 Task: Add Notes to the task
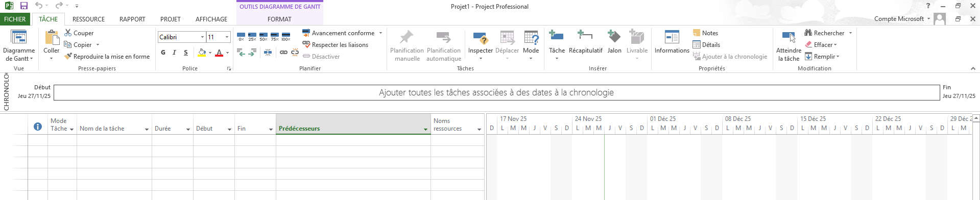[x=705, y=33]
